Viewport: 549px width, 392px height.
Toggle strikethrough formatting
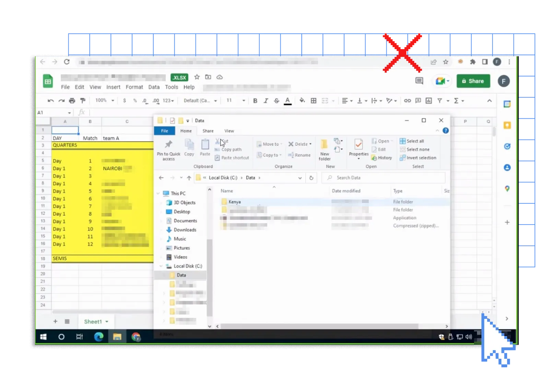pos(276,101)
